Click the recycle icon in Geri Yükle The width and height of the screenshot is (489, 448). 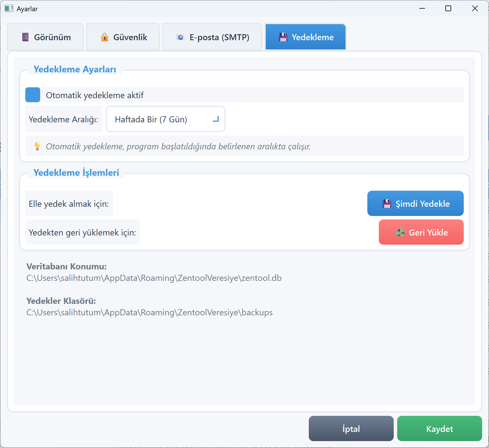pyautogui.click(x=400, y=232)
